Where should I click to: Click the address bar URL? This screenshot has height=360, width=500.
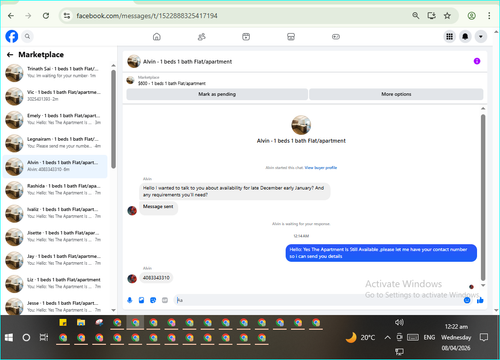pyautogui.click(x=147, y=16)
